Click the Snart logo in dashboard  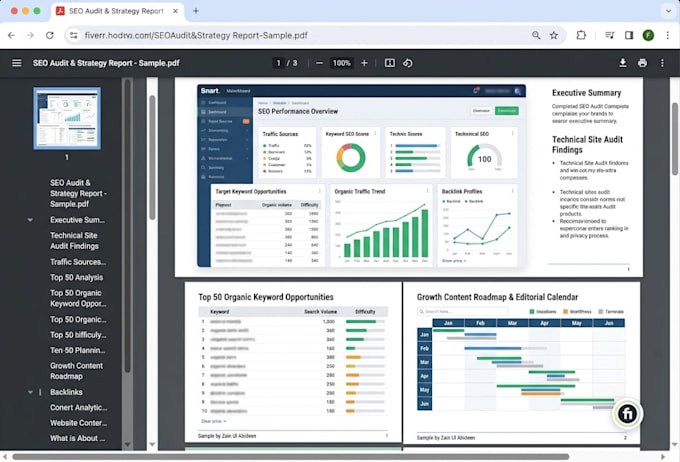[210, 91]
